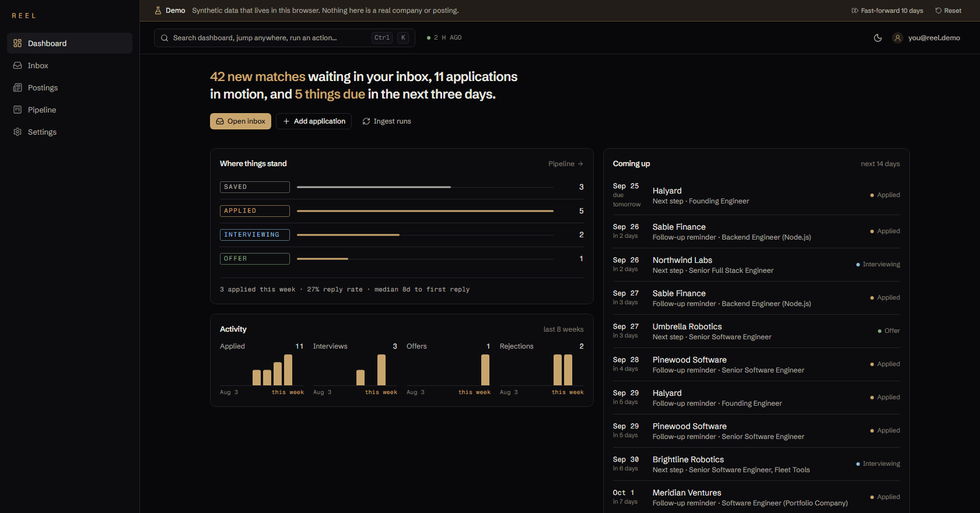Click the Pipeline board icon in the sidebar
Screen dimensions: 980x513
(x=17, y=110)
